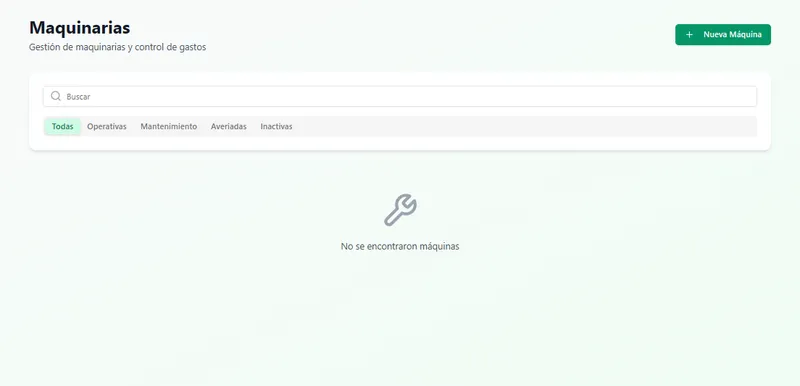Viewport: 800px width, 386px height.
Task: Click the wrench empty-state icon
Action: pyautogui.click(x=400, y=210)
